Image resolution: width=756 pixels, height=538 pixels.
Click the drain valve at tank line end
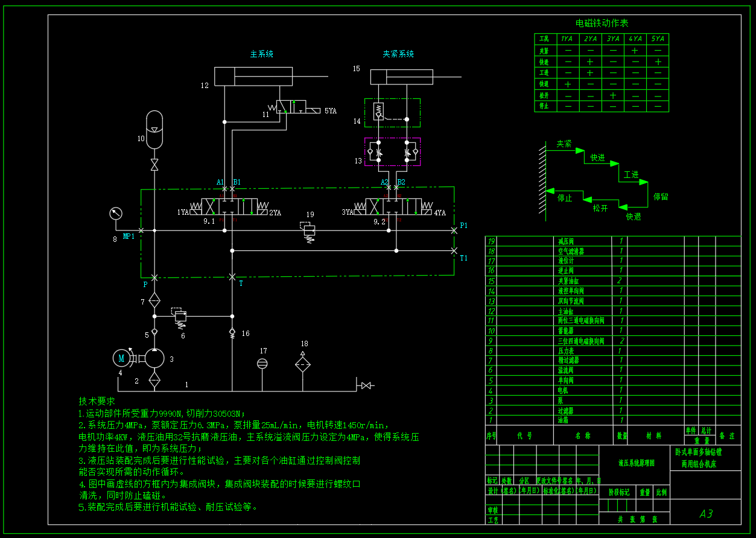pyautogui.click(x=366, y=385)
